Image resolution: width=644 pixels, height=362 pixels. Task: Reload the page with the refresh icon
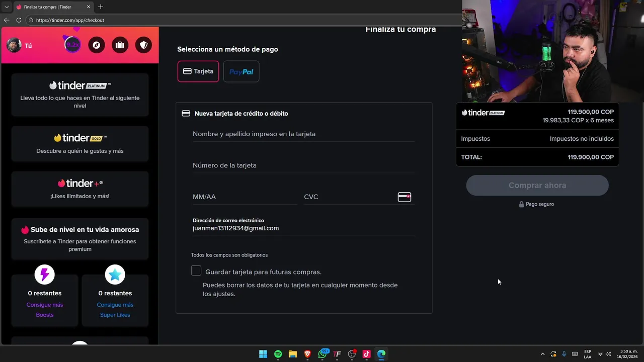click(x=19, y=20)
